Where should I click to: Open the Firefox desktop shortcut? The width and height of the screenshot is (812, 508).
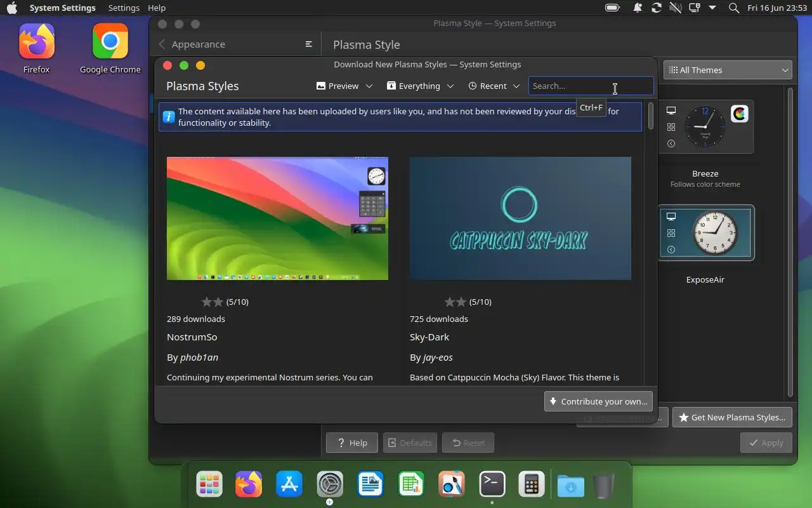[x=36, y=49]
